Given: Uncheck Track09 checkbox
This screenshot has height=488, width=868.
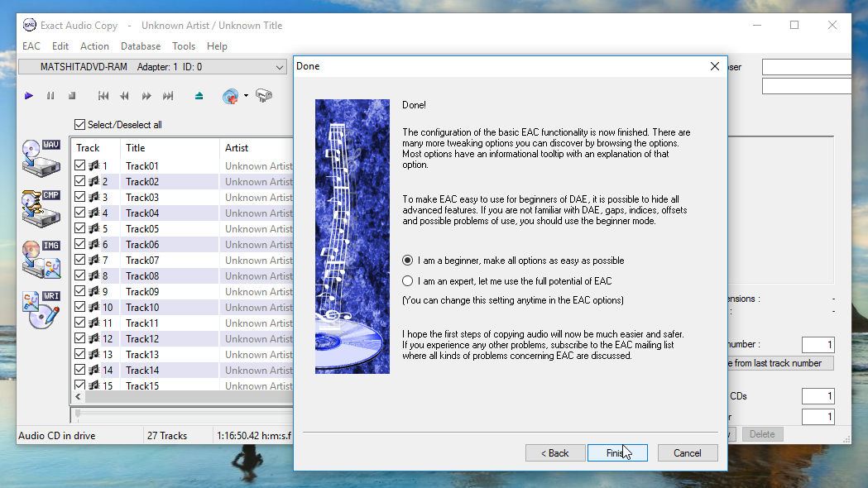Looking at the screenshot, I should click(79, 291).
